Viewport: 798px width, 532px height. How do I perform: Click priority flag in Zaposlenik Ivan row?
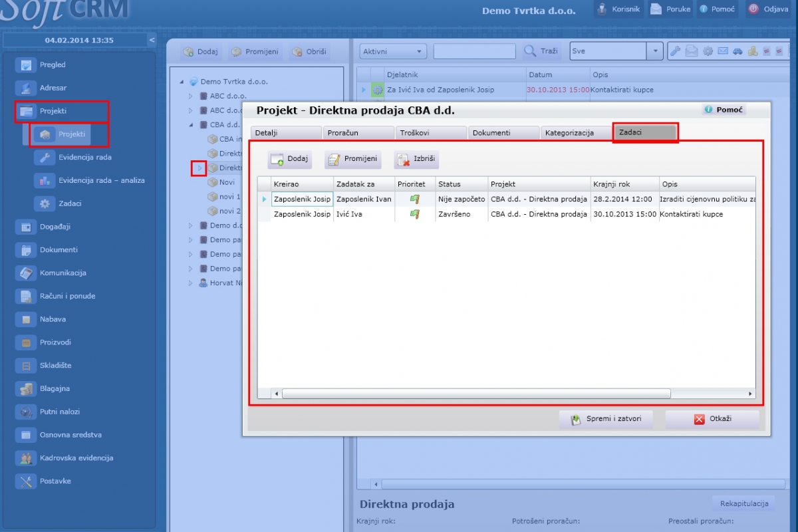[415, 199]
